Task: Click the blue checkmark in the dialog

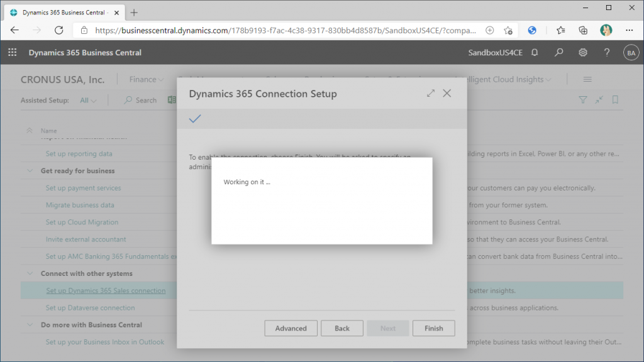Action: [x=195, y=119]
